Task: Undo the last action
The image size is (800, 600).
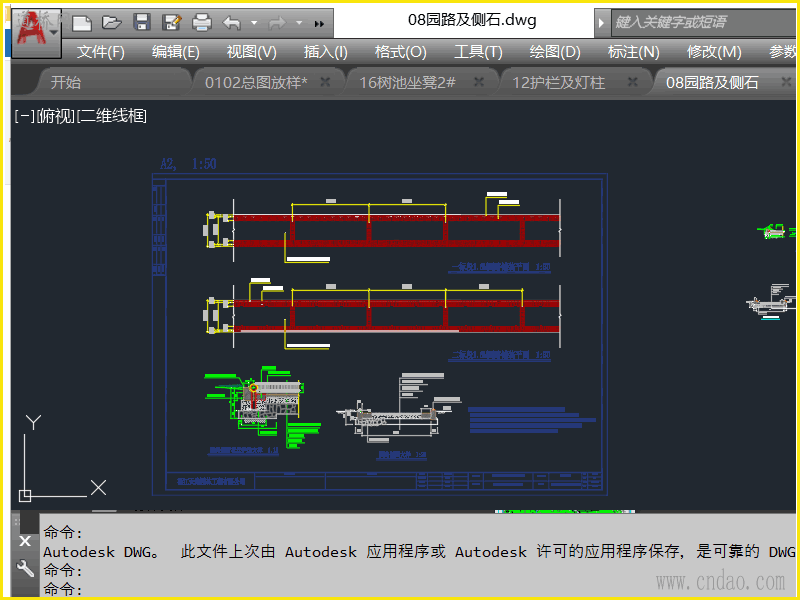Action: coord(232,23)
